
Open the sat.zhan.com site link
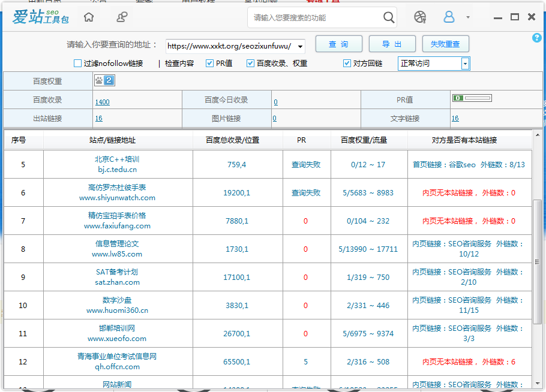pyautogui.click(x=118, y=282)
